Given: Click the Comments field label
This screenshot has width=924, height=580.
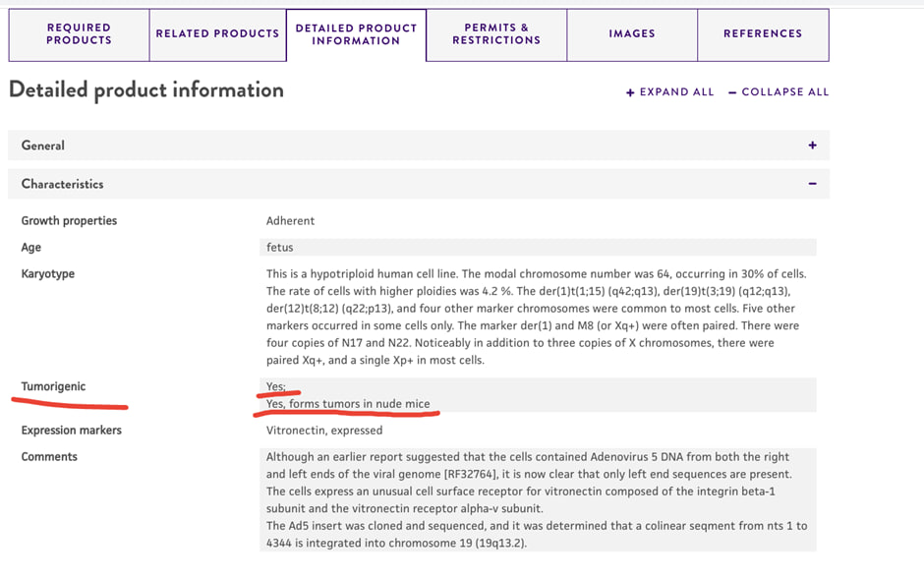Looking at the screenshot, I should click(49, 457).
